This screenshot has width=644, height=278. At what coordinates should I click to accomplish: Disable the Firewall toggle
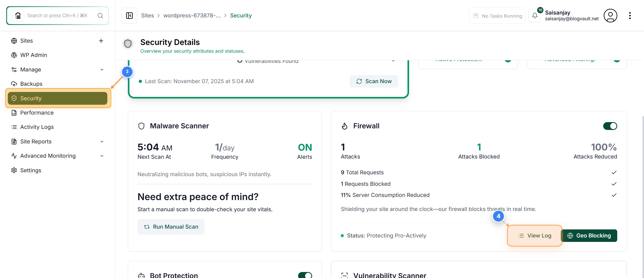click(610, 126)
